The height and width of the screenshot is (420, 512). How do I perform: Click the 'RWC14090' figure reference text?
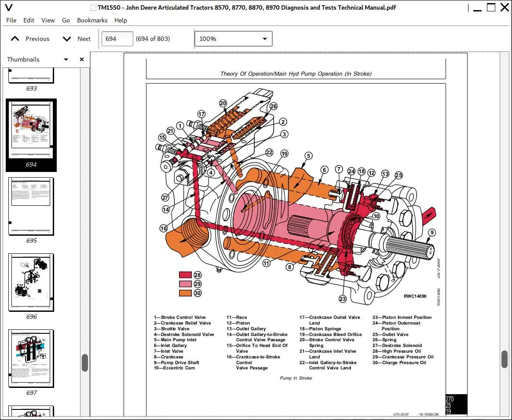415,296
